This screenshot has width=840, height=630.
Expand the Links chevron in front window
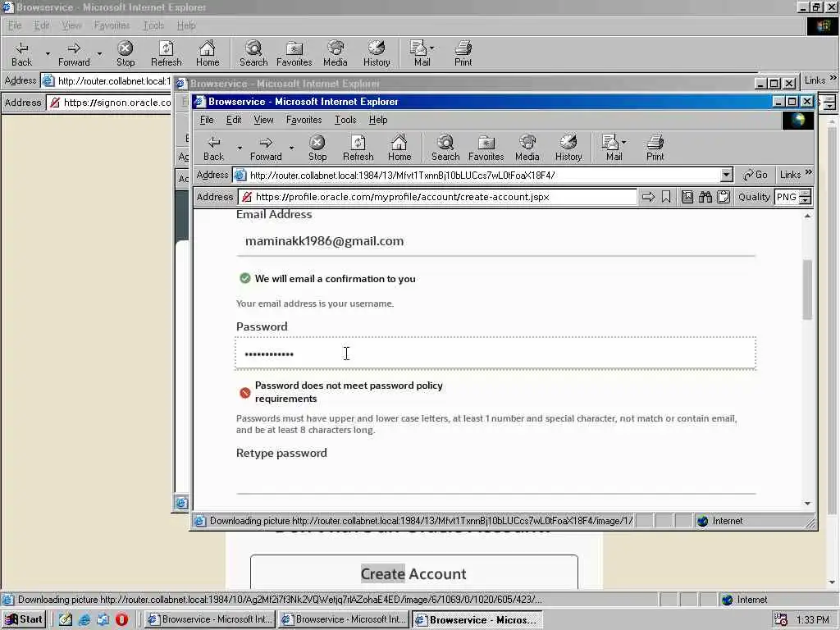tap(808, 172)
